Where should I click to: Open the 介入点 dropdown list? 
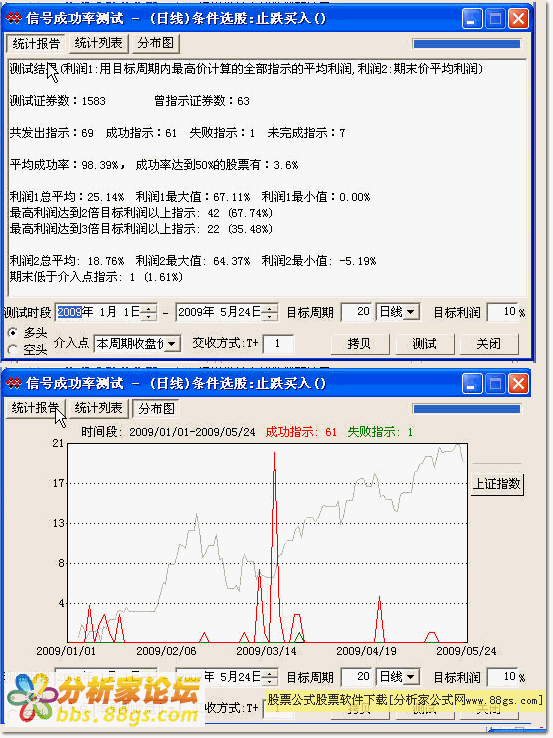[172, 344]
